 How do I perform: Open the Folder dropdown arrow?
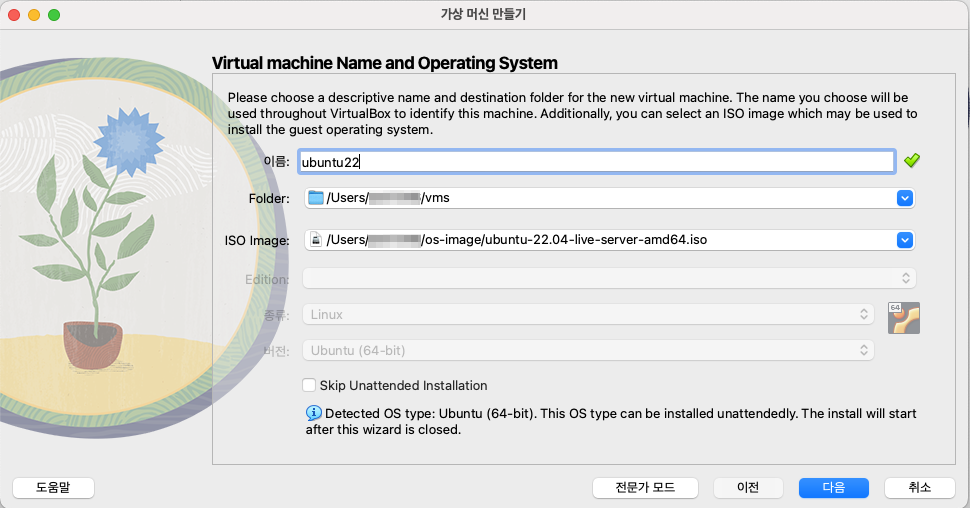904,199
